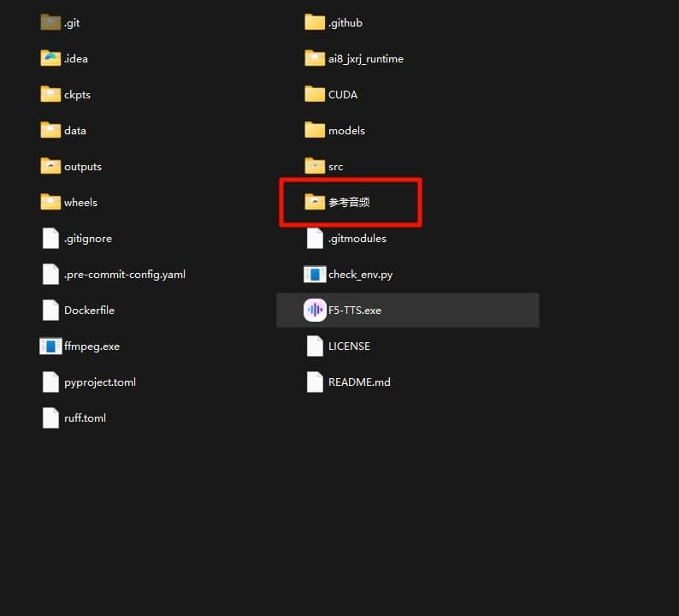Click the src folder icon
Viewport: 679px width, 616px height.
(315, 167)
